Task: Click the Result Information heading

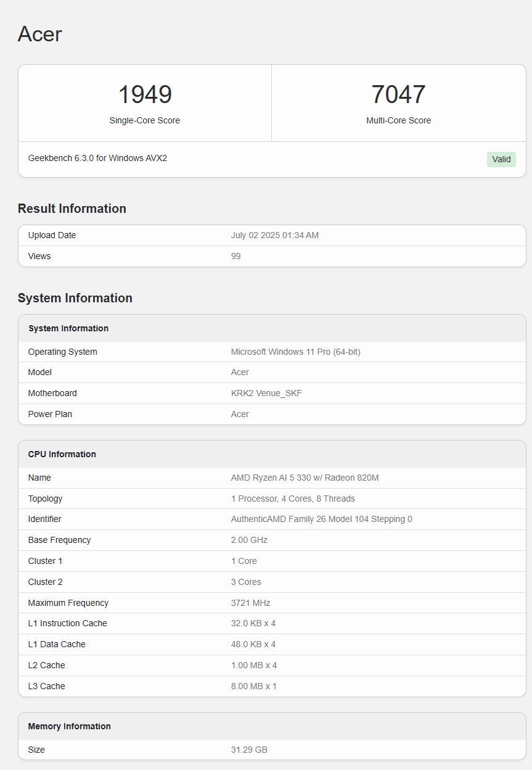Action: pyautogui.click(x=72, y=209)
